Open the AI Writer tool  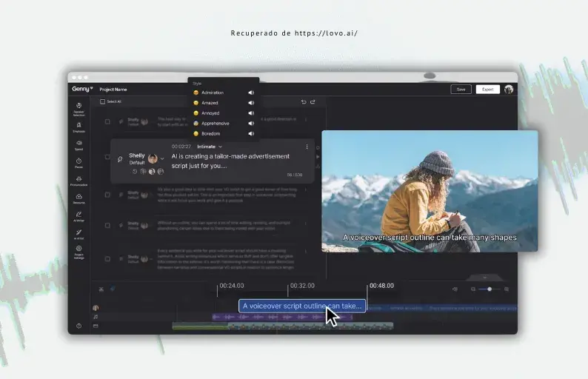(x=78, y=215)
